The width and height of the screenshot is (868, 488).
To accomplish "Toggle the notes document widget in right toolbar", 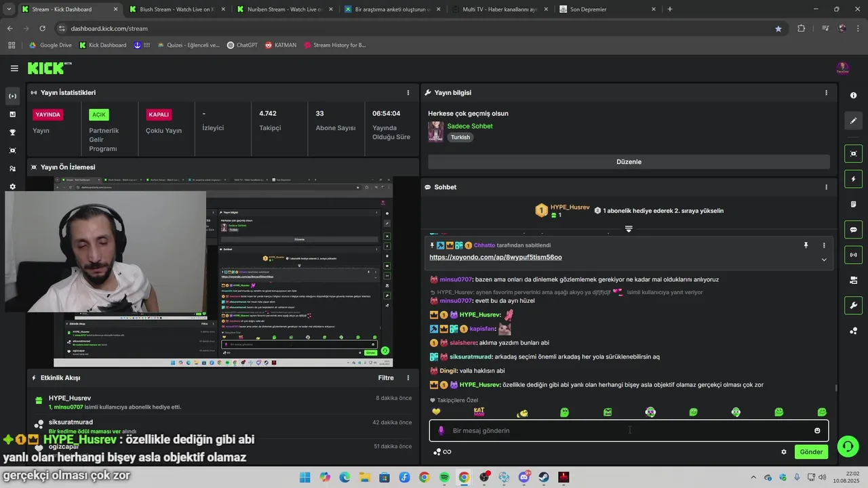I will tap(853, 204).
